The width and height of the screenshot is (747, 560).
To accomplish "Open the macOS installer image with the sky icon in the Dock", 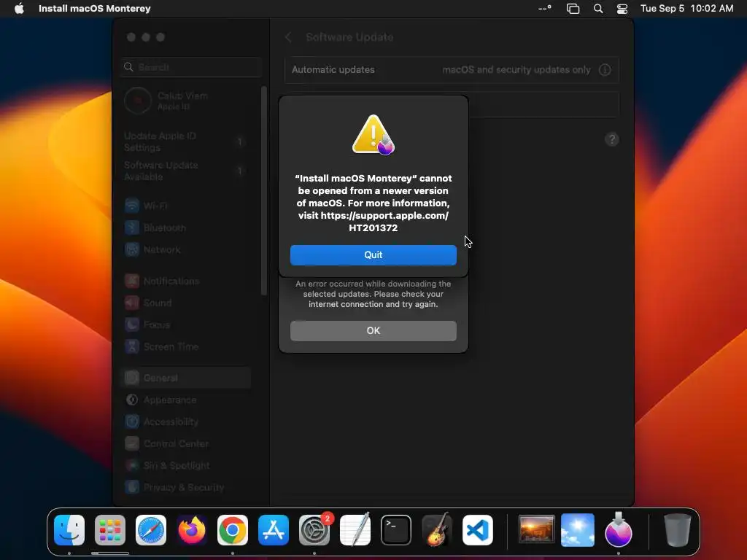I will [x=578, y=530].
